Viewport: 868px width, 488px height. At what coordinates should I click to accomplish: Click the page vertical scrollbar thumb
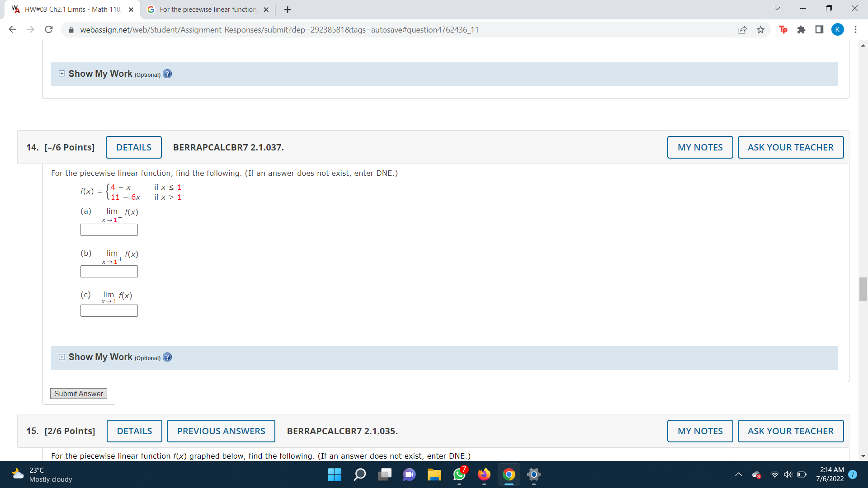pos(863,289)
